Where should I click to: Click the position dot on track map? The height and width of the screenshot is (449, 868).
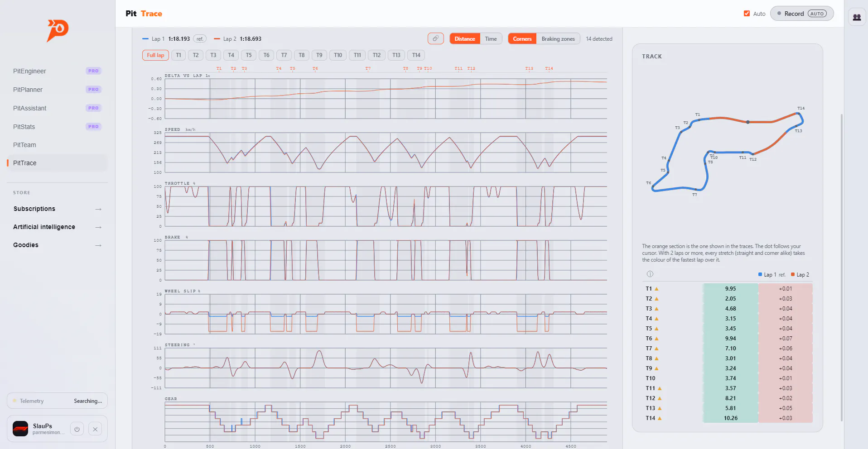747,122
